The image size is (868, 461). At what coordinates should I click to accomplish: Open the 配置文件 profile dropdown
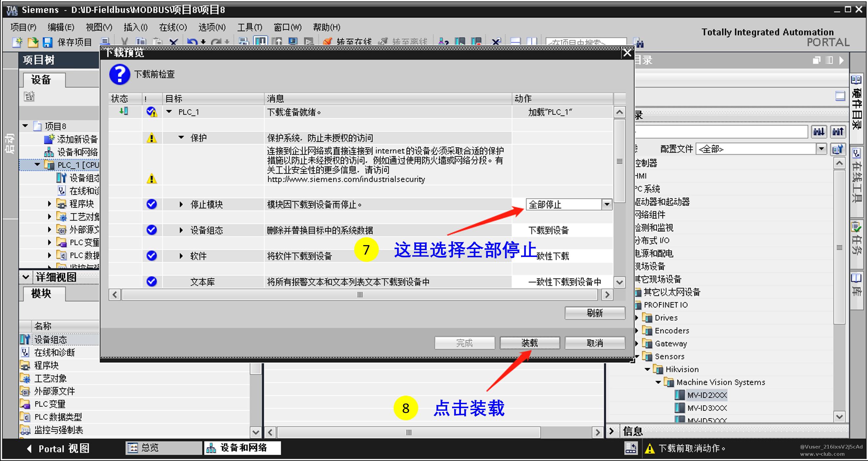click(x=821, y=149)
